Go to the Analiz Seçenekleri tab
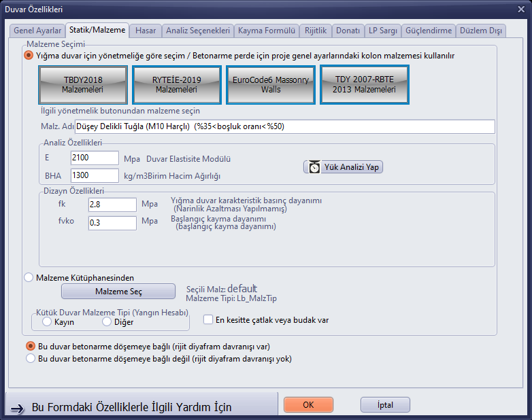Image resolution: width=532 pixels, height=420 pixels. 198,31
